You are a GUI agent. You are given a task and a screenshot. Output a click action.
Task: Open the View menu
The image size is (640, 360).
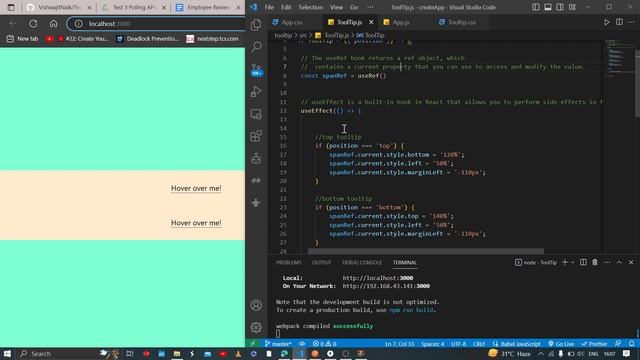click(336, 7)
